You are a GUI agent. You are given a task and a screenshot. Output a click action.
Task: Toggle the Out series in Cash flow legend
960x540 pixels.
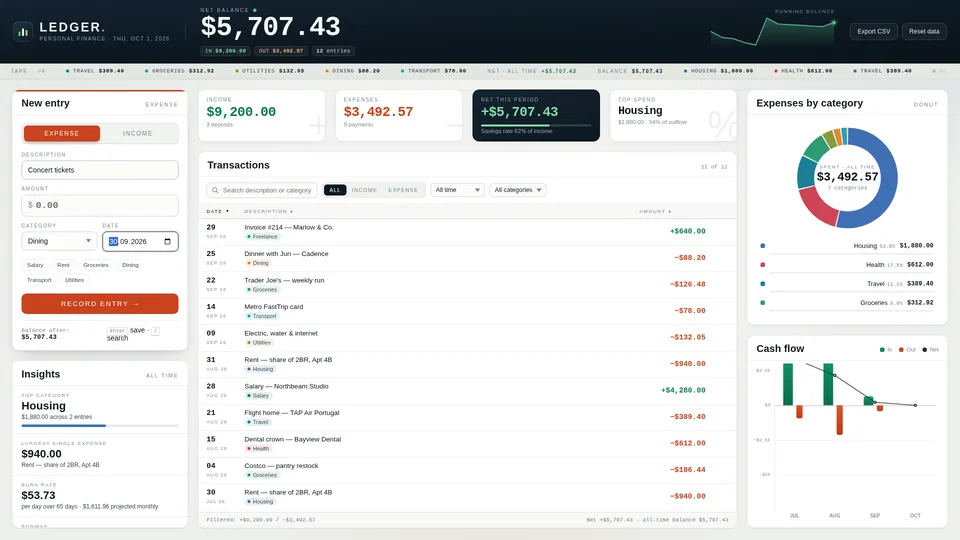click(907, 350)
